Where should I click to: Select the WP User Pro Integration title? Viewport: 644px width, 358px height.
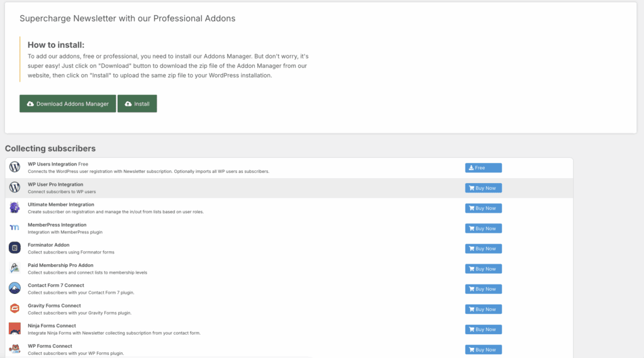point(55,184)
